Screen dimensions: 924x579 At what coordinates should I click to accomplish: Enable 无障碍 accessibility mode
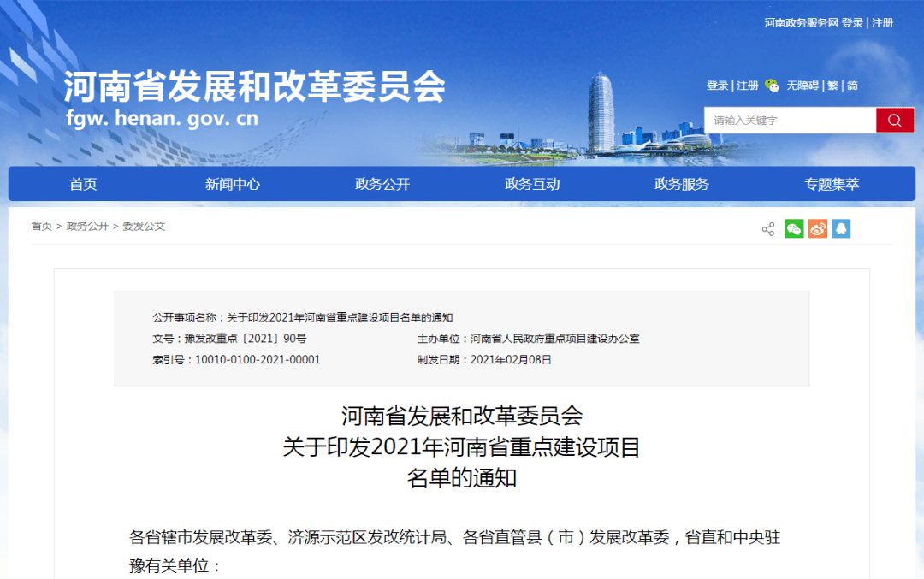[x=803, y=86]
